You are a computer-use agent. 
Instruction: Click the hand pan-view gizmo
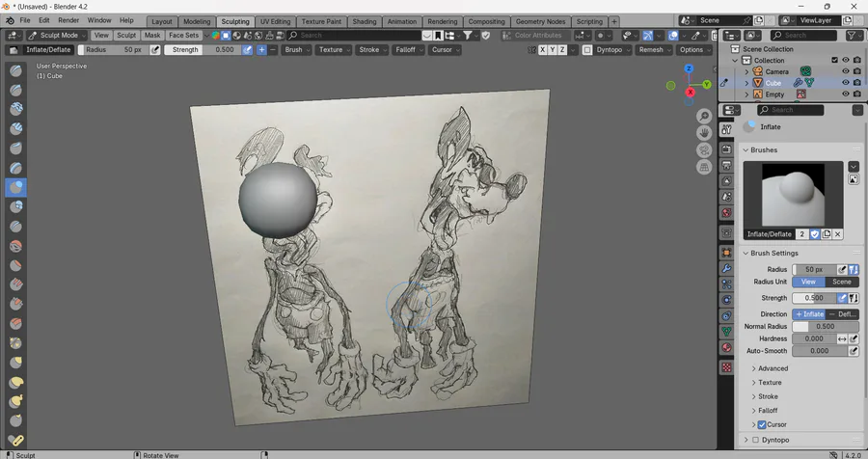click(x=704, y=133)
